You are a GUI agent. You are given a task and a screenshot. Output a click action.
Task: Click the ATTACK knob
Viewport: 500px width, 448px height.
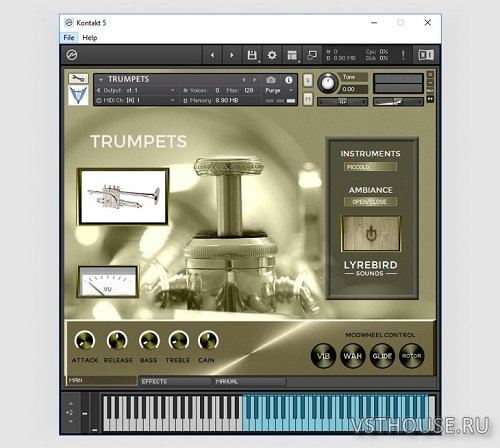(x=84, y=341)
